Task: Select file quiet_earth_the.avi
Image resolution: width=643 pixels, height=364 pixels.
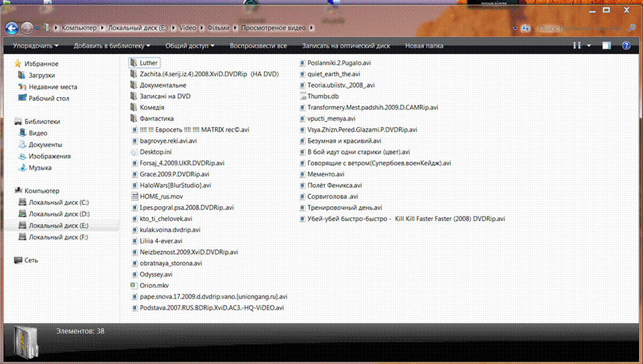Action: [x=334, y=74]
